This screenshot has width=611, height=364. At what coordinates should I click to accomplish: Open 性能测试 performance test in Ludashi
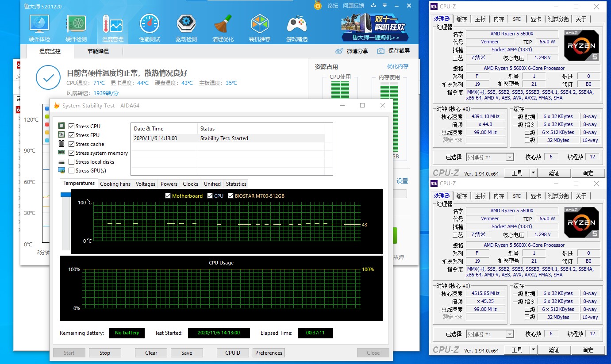tap(150, 28)
